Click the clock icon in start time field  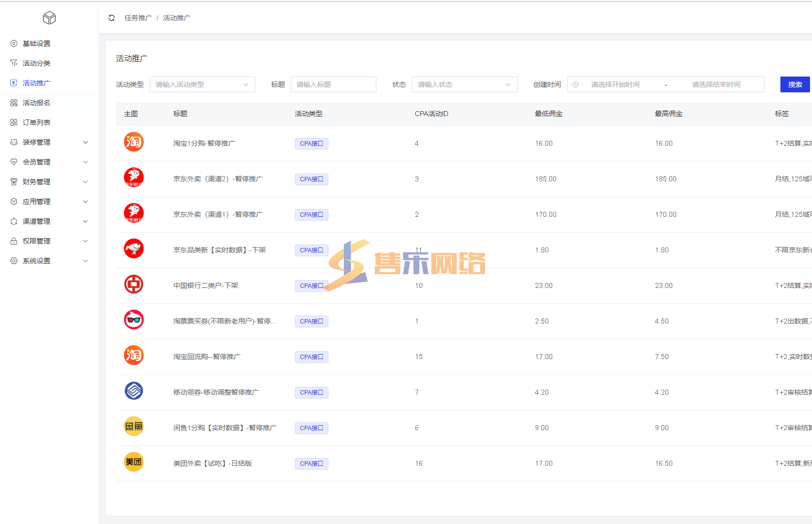(575, 84)
